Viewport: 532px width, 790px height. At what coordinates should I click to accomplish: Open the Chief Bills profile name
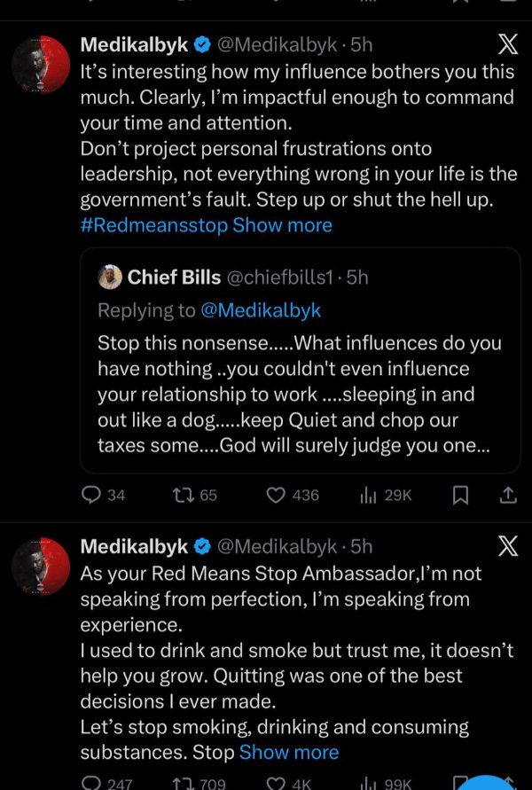(174, 278)
